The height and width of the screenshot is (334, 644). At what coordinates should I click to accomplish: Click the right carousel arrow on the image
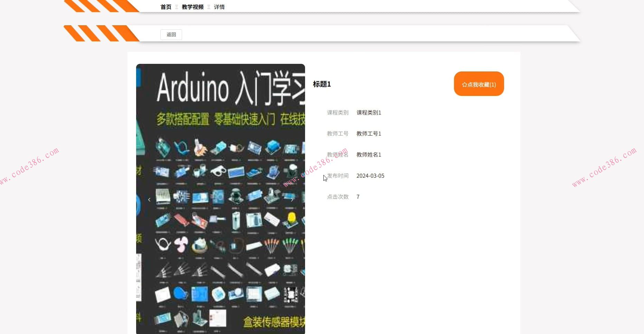click(x=292, y=199)
